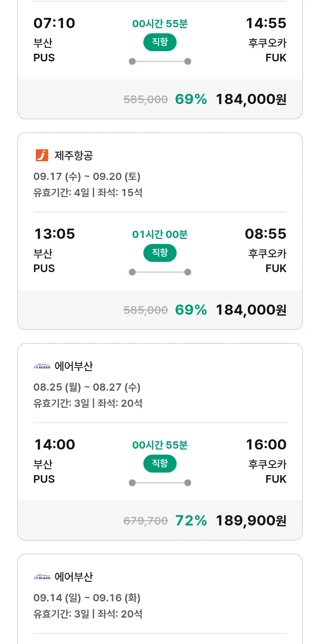Click the 09.17 (수) ~ 09.20 (토) date range
Screen dimensions: 320x644
pyautogui.click(x=87, y=177)
